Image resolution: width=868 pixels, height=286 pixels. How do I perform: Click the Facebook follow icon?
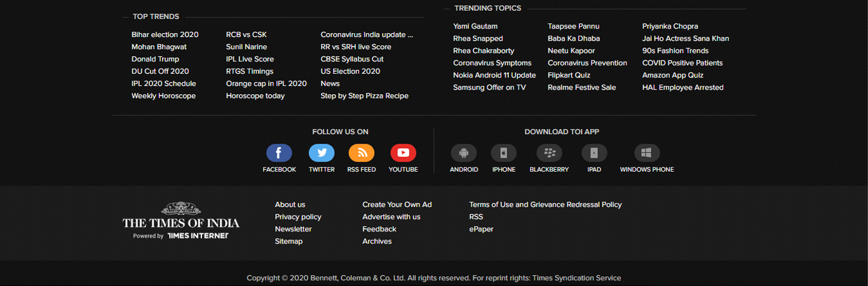click(279, 153)
